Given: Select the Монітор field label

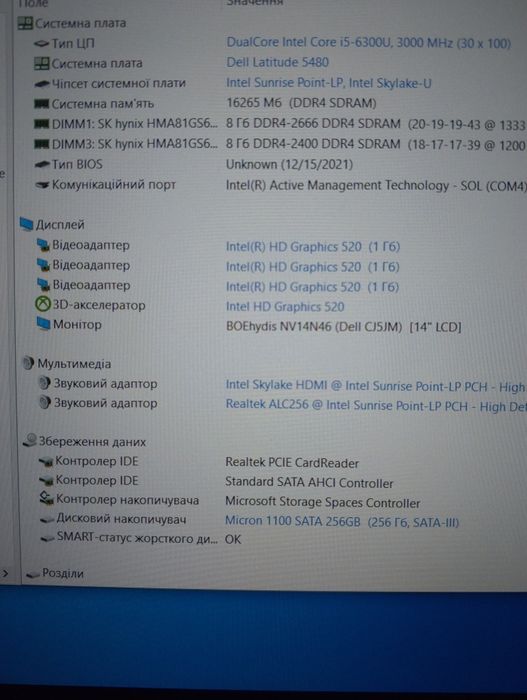Looking at the screenshot, I should click(x=77, y=324).
